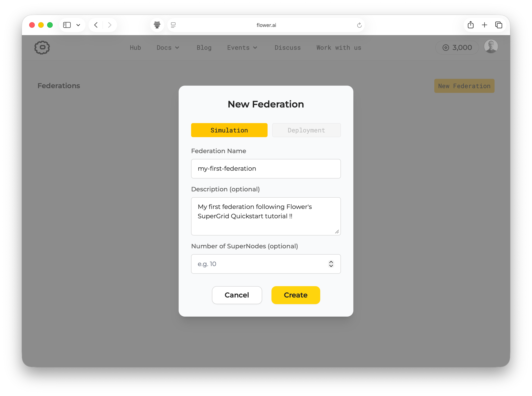Open the Hub nav link
Image resolution: width=532 pixels, height=396 pixels.
pos(135,48)
